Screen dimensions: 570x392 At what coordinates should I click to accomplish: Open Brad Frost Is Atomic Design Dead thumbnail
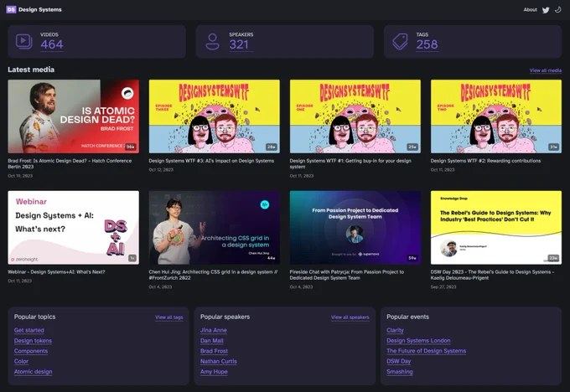[x=74, y=116]
